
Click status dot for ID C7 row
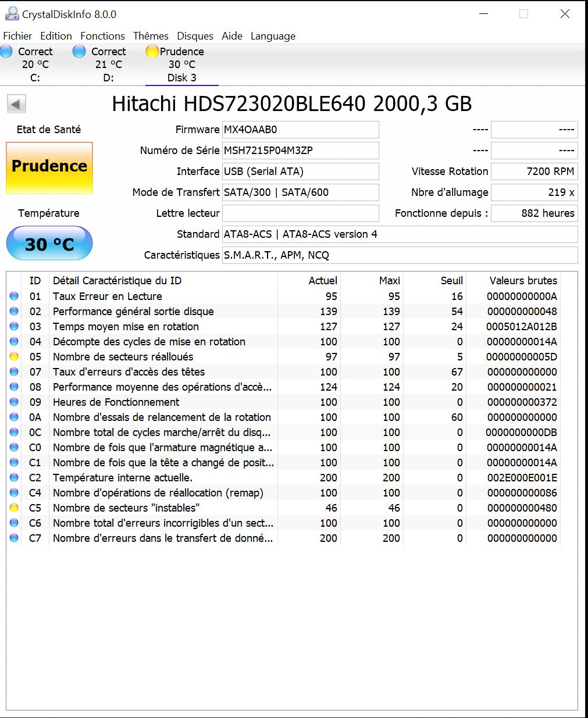click(14, 538)
